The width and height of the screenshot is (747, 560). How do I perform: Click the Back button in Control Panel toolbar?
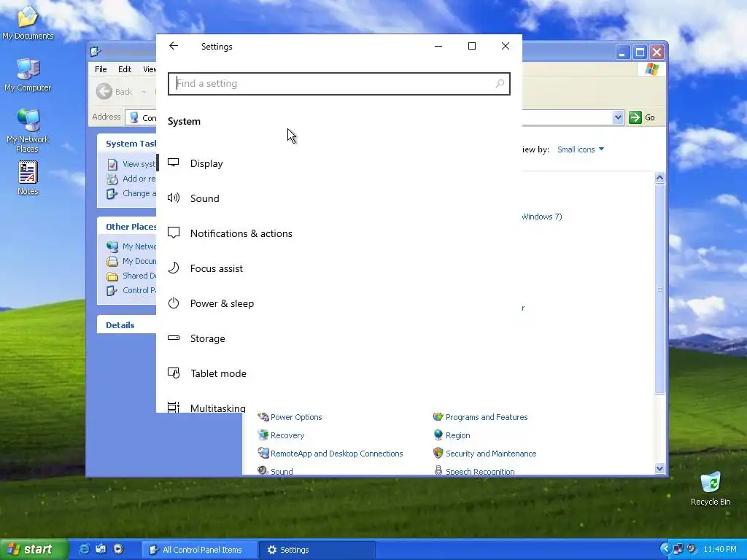[x=115, y=91]
